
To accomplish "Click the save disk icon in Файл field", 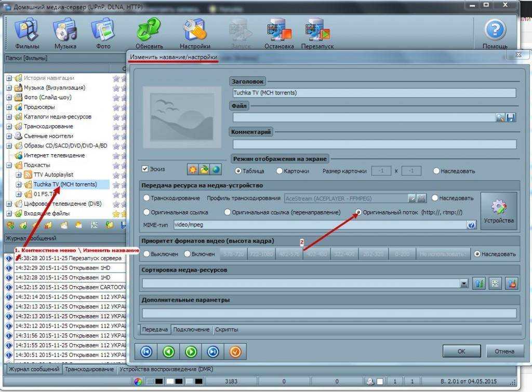I will point(510,117).
